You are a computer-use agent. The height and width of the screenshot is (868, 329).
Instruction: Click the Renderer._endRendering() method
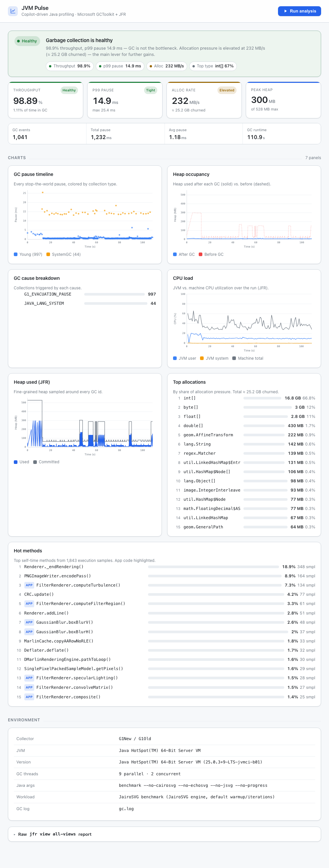[x=54, y=567]
